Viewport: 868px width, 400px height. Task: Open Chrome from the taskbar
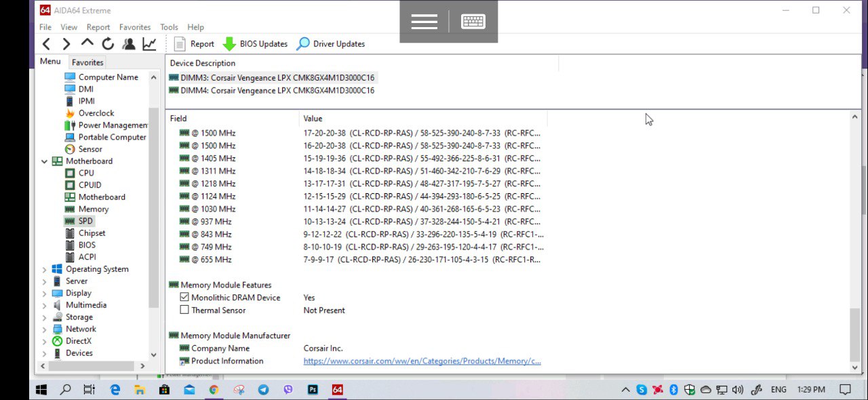coord(214,390)
